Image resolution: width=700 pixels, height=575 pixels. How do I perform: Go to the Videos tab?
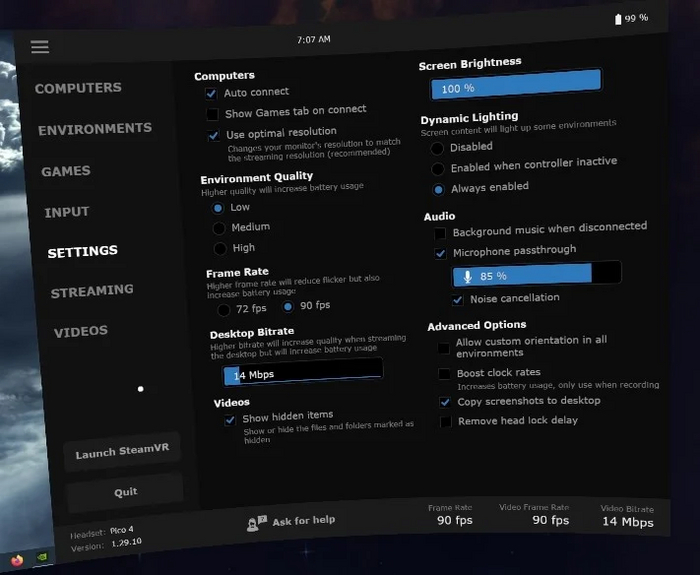81,331
